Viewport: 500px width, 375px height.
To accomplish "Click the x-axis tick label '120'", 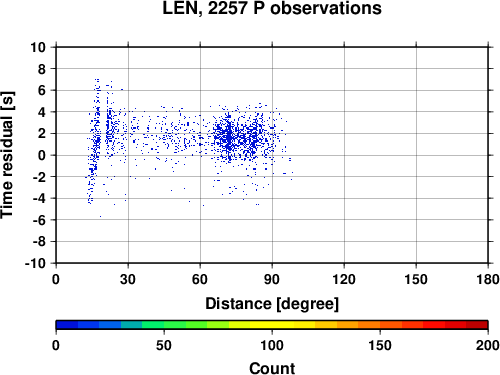I will coord(344,279).
